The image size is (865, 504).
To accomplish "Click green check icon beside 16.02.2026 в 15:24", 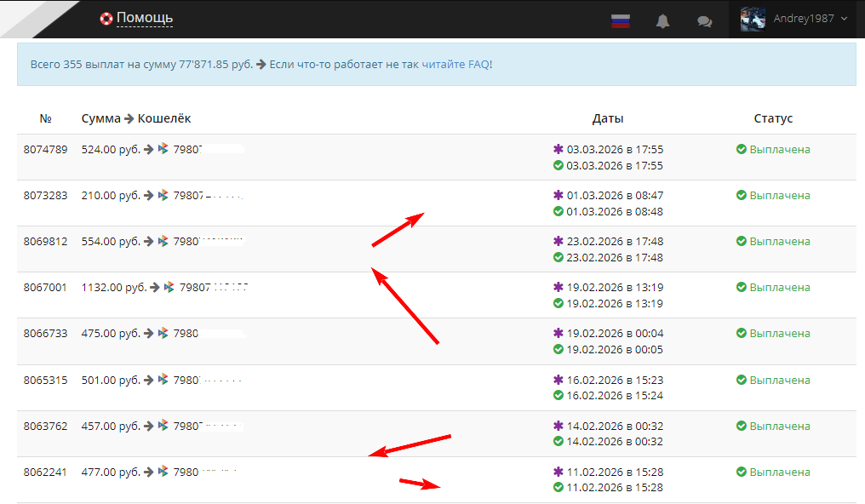I will coord(559,395).
